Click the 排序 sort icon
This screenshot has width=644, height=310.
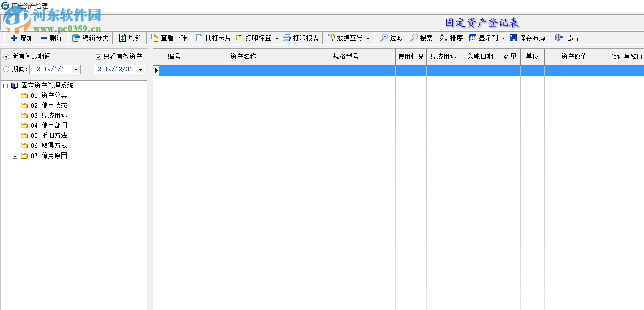pos(444,38)
